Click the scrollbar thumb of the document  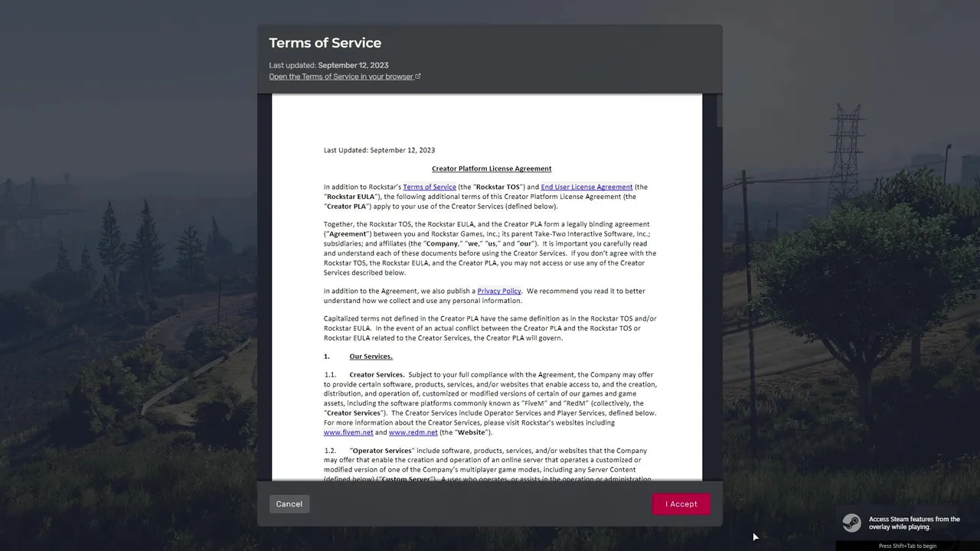point(719,111)
